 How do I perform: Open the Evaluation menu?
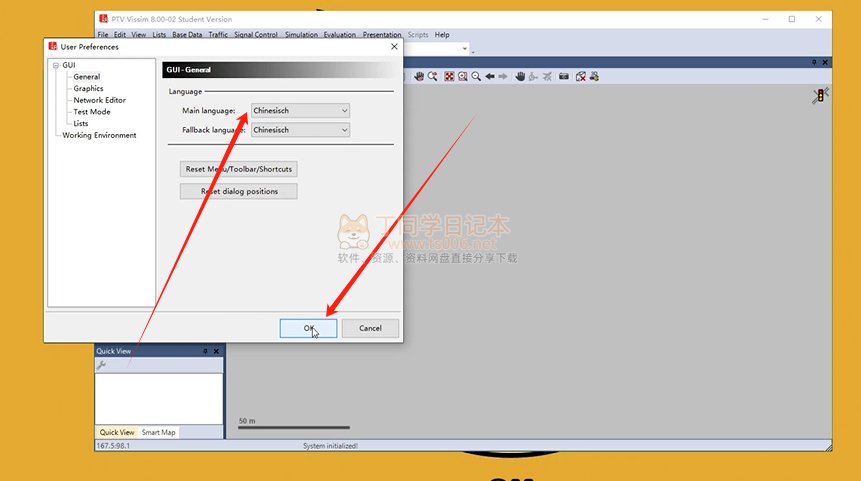pyautogui.click(x=339, y=35)
